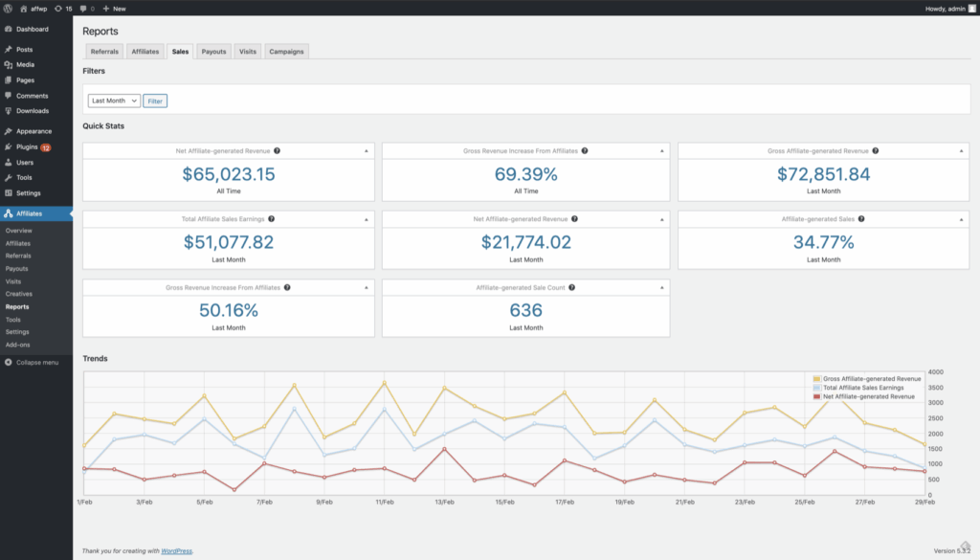Open the Affiliates menu icon in the sidebar
The height and width of the screenshot is (560, 980).
[x=10, y=214]
